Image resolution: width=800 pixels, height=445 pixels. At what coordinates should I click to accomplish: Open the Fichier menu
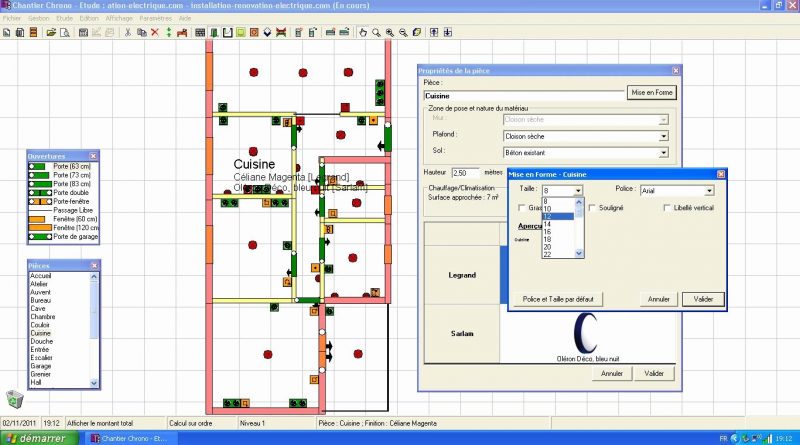click(12, 18)
